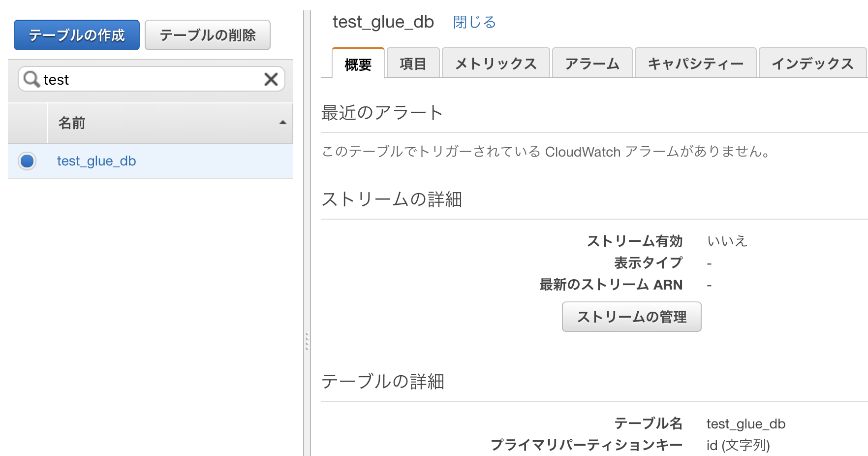Screen dimensions: 868x456
Task: Click 閉じる to close table details
Action: [473, 22]
